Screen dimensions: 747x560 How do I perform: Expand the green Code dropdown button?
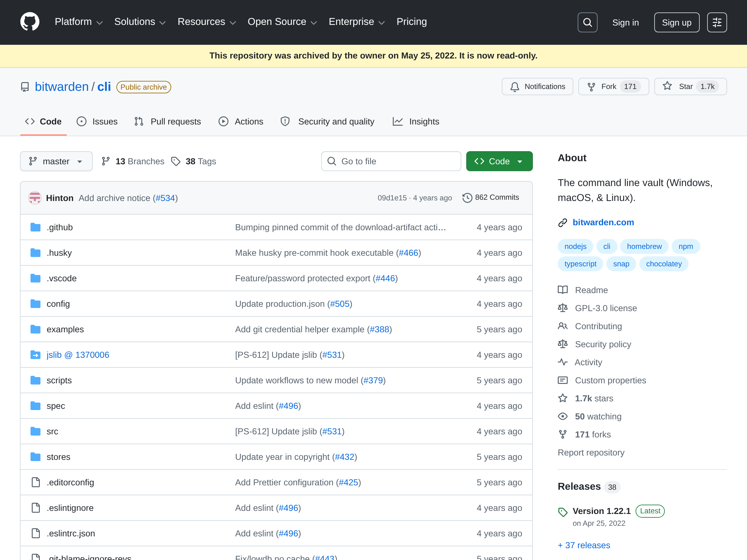tap(499, 161)
